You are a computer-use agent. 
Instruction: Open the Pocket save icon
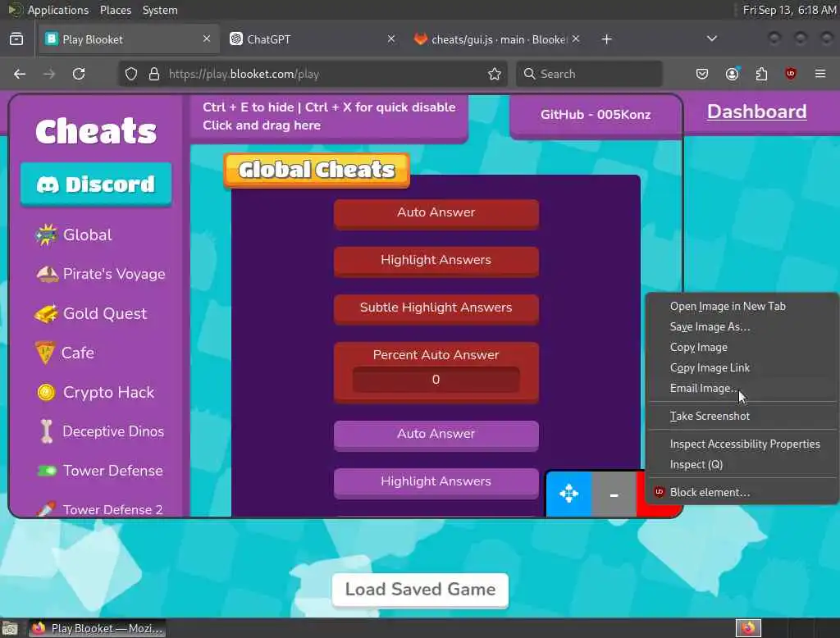[702, 74]
